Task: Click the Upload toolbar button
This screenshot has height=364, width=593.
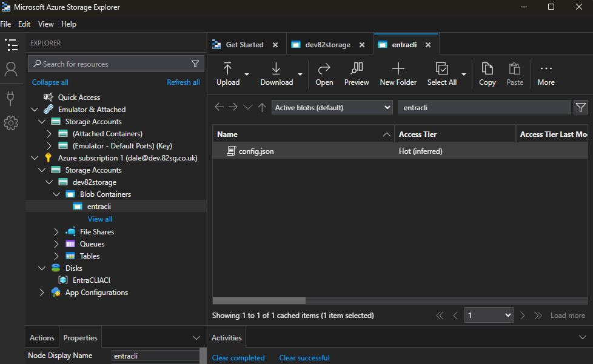Action: pyautogui.click(x=227, y=74)
